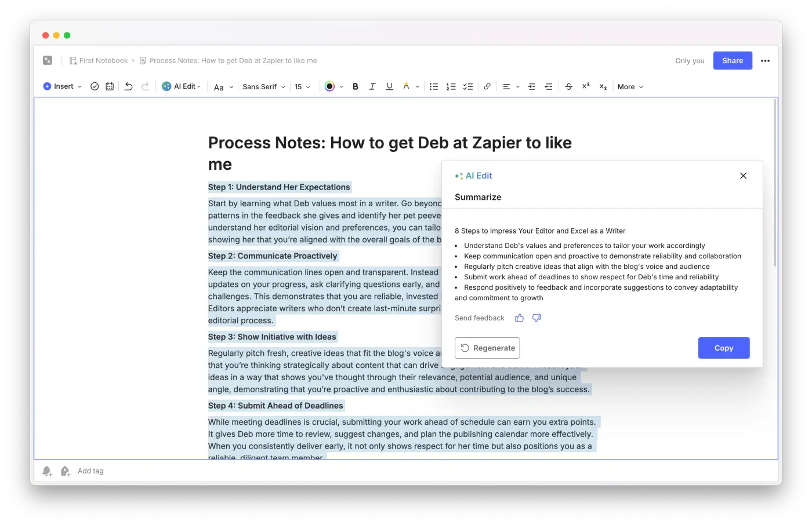812x525 pixels.
Task: Regenerate the AI summary
Action: (487, 348)
